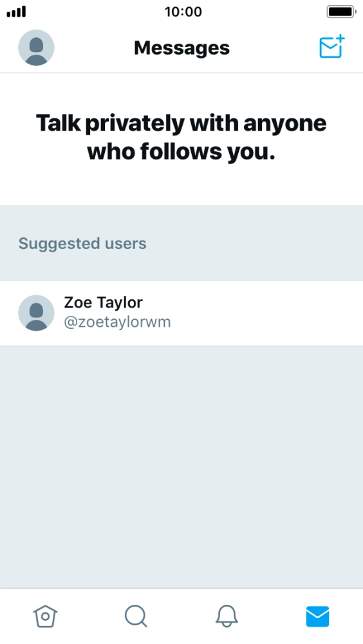Screen dimensions: 363x644
Task: Tap the compose new message icon
Action: coord(331,47)
